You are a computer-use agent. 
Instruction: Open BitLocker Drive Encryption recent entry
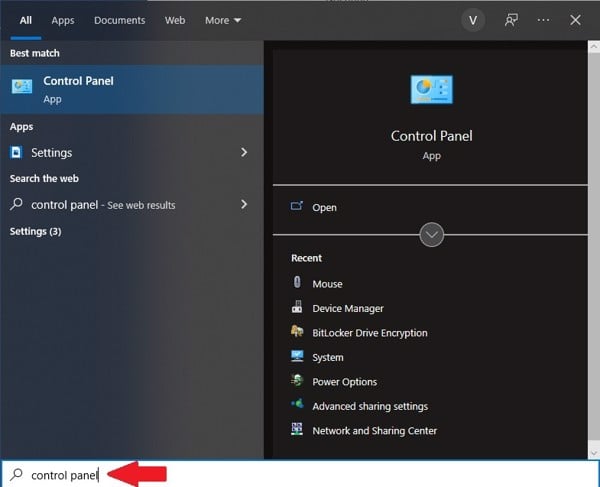[370, 333]
